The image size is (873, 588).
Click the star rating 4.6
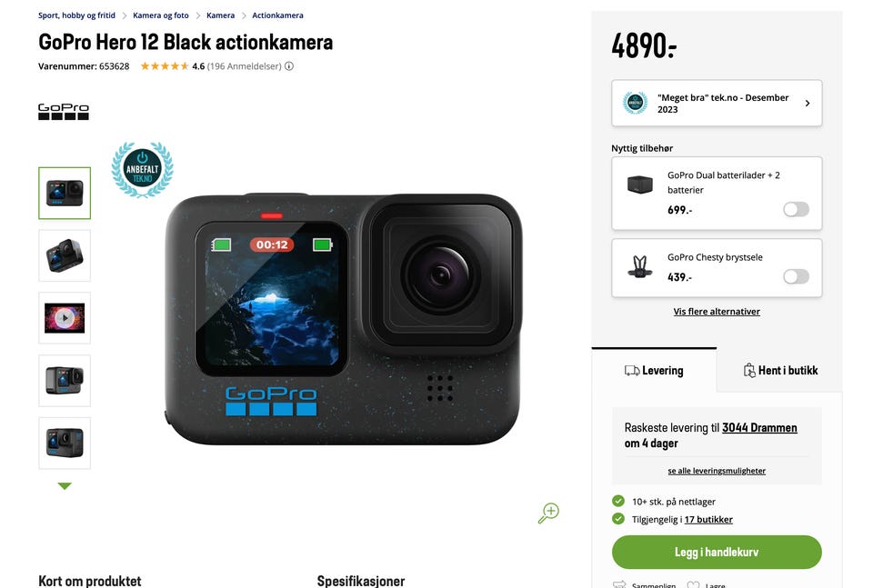pos(165,66)
